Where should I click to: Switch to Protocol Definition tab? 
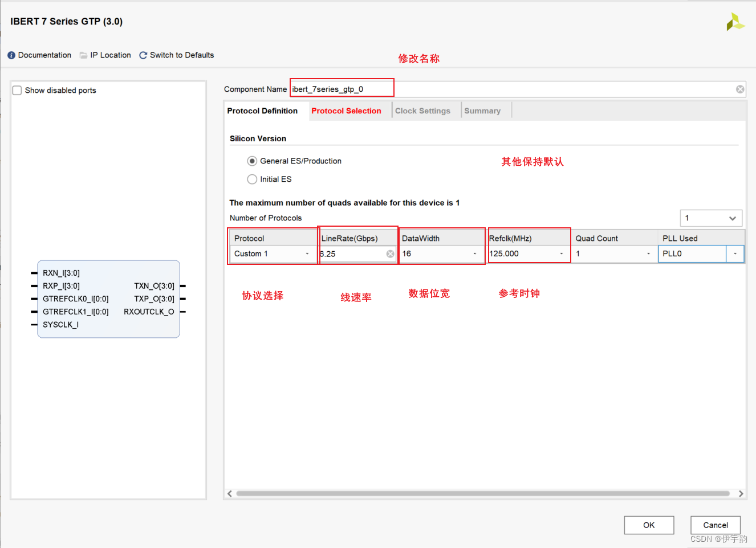click(262, 111)
